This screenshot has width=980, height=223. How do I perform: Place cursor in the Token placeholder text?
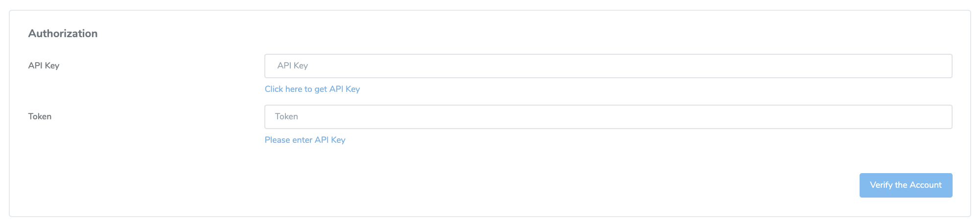286,116
